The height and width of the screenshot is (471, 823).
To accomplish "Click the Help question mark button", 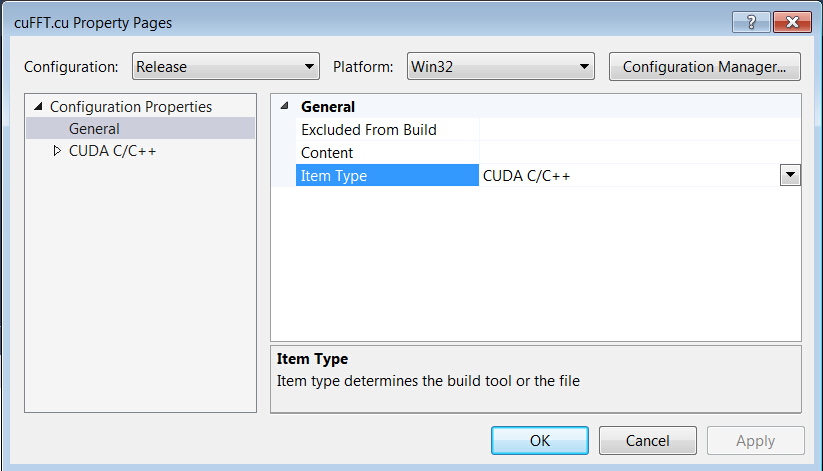I will (x=751, y=22).
